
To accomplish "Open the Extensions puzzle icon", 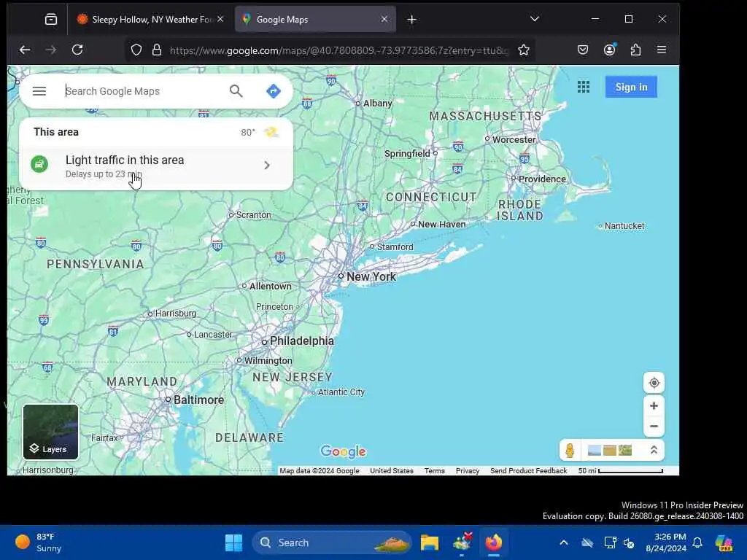I will pos(635,50).
